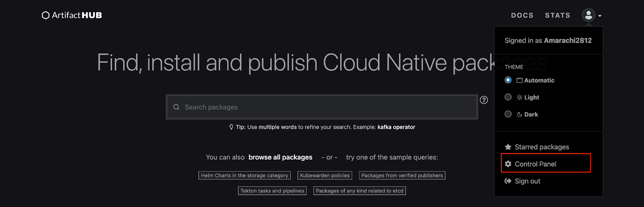Focus the Search packages input field
The image size is (644, 207).
click(x=322, y=107)
